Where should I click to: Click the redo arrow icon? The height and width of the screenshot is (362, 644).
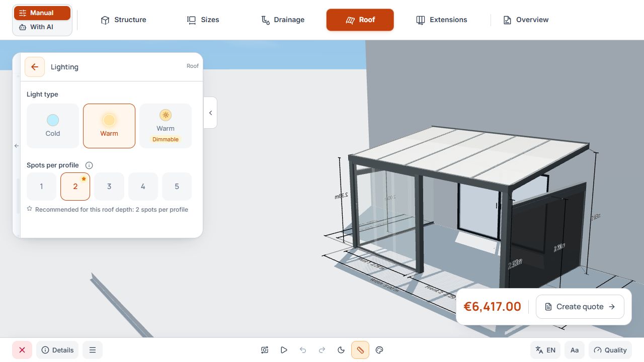(x=322, y=350)
